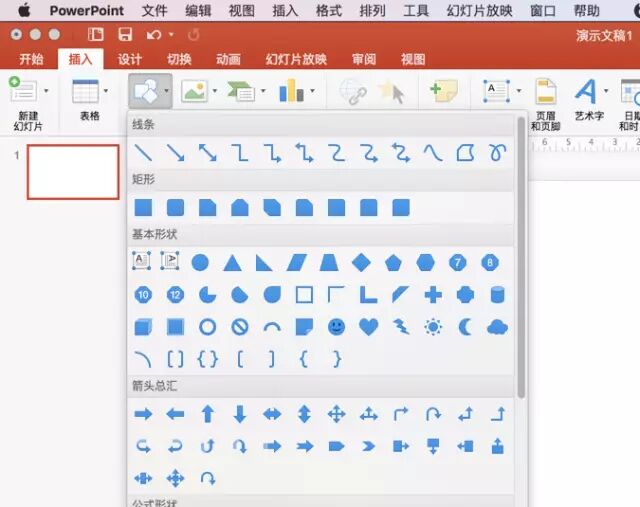Select the parallelogram shape
Viewport: 640px width, 507px height.
point(297,262)
